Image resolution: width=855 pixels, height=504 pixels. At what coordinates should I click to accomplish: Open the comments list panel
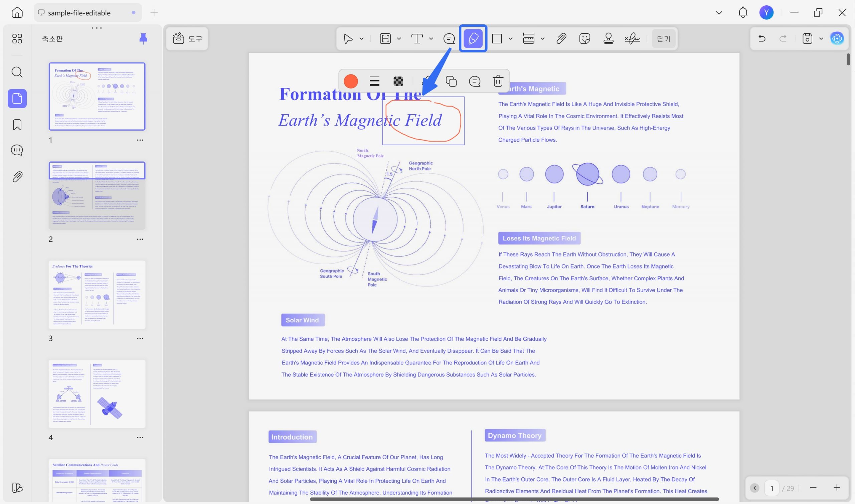tap(17, 150)
